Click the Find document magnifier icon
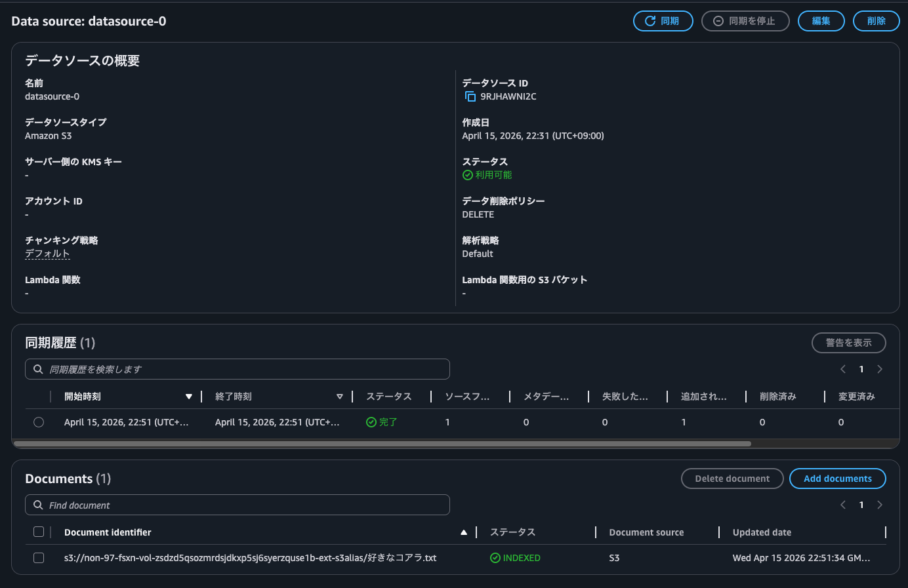The image size is (908, 588). pyautogui.click(x=38, y=505)
